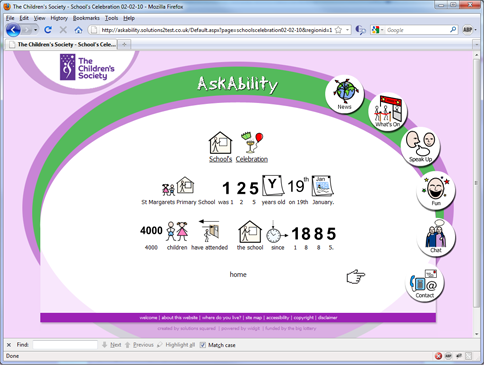Click Find Next button
484x365 pixels.
click(x=112, y=345)
